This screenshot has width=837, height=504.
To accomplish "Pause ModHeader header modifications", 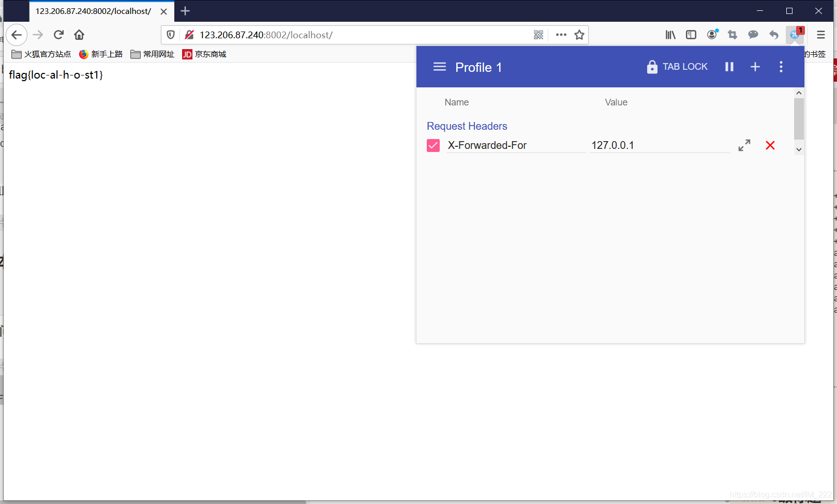I will (729, 67).
